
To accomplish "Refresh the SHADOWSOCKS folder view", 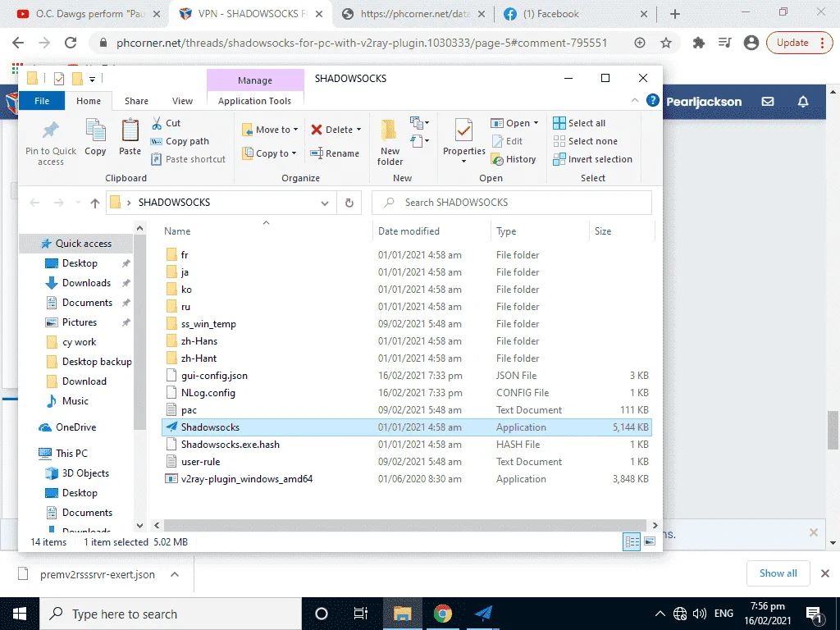I will point(349,203).
